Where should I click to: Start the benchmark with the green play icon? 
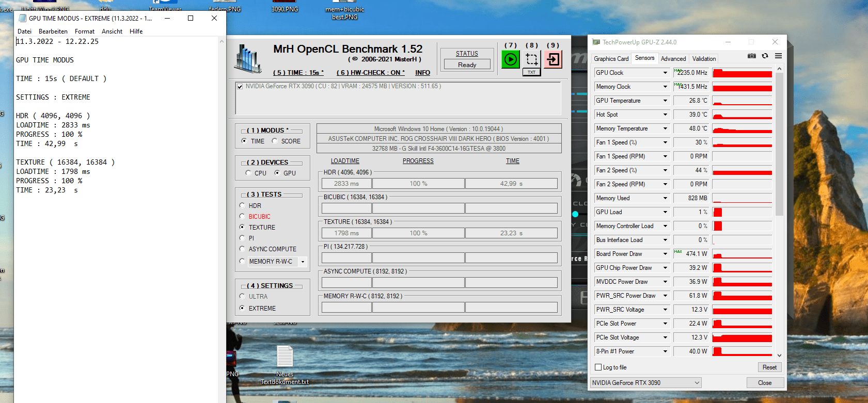(511, 59)
